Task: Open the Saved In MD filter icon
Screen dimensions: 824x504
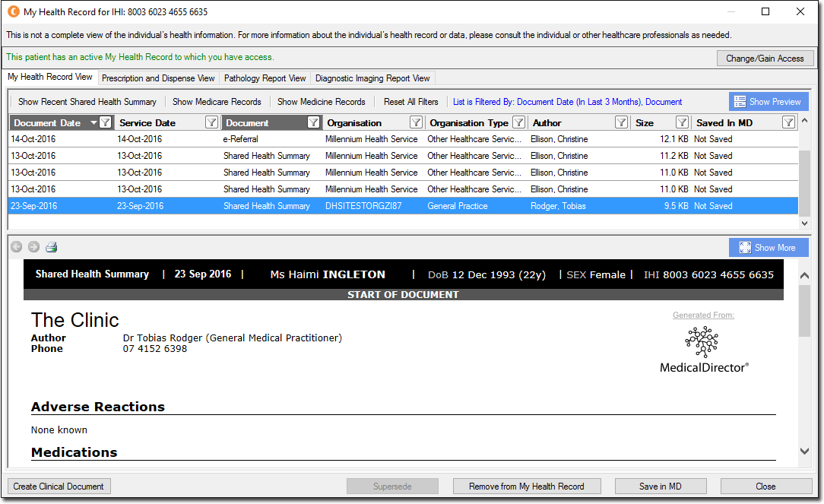Action: (788, 122)
